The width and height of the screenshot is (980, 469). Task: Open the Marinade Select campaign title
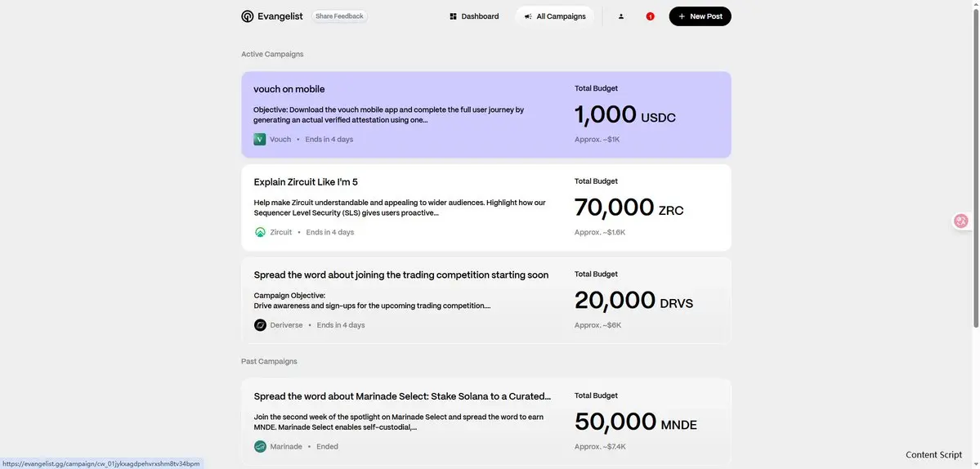pos(402,396)
